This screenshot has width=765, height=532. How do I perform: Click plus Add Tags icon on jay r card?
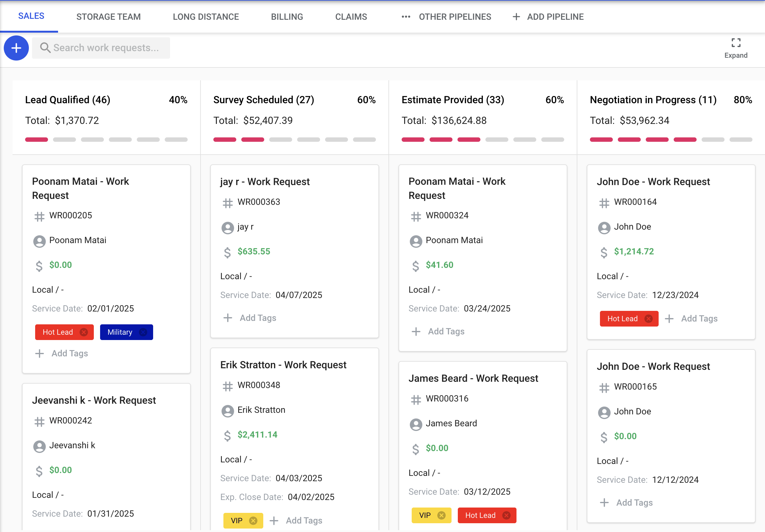(228, 318)
